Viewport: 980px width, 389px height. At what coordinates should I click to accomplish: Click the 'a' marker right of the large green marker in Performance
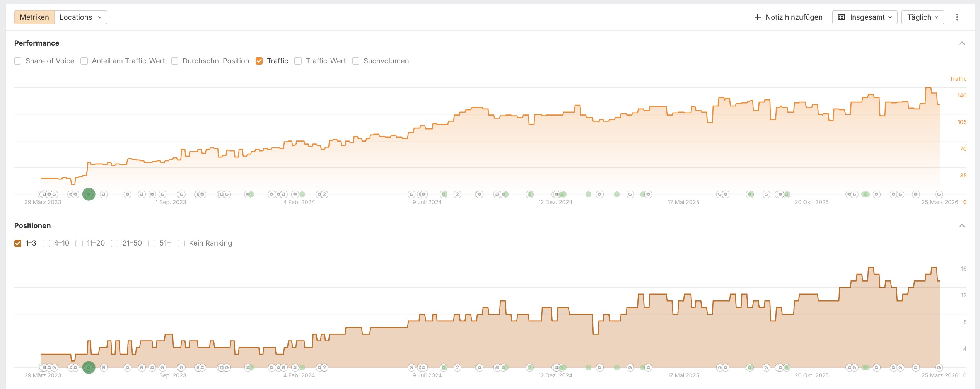coord(103,194)
